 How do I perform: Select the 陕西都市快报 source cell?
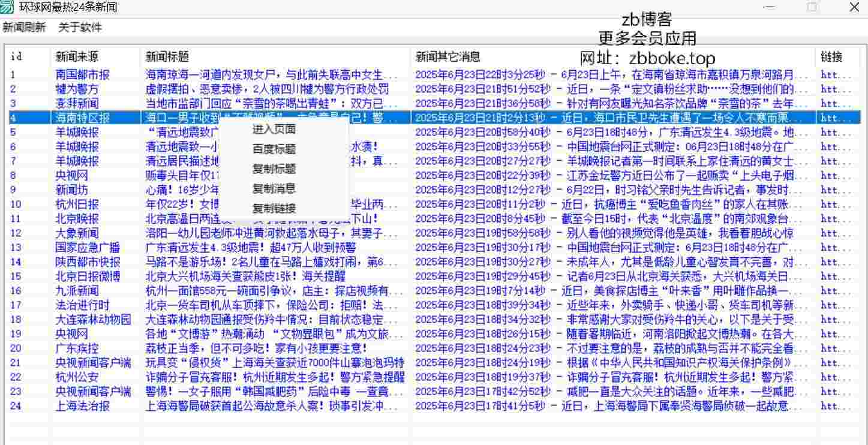pos(88,262)
